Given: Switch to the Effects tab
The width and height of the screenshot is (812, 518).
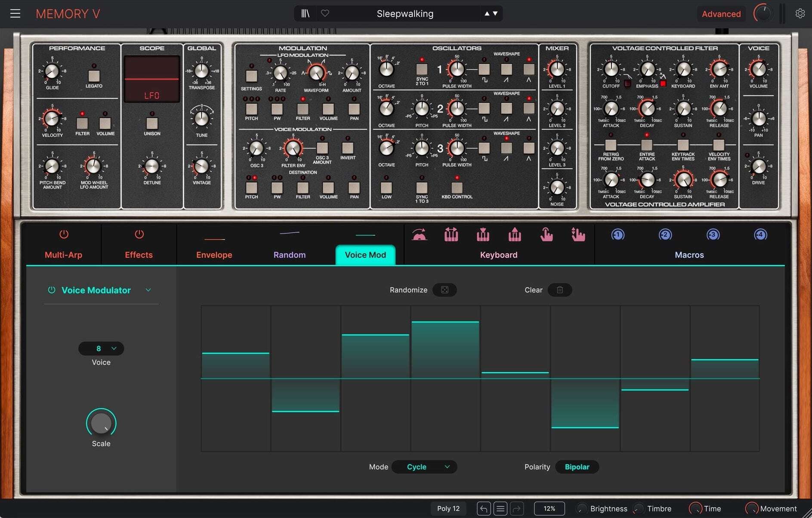Looking at the screenshot, I should (139, 255).
